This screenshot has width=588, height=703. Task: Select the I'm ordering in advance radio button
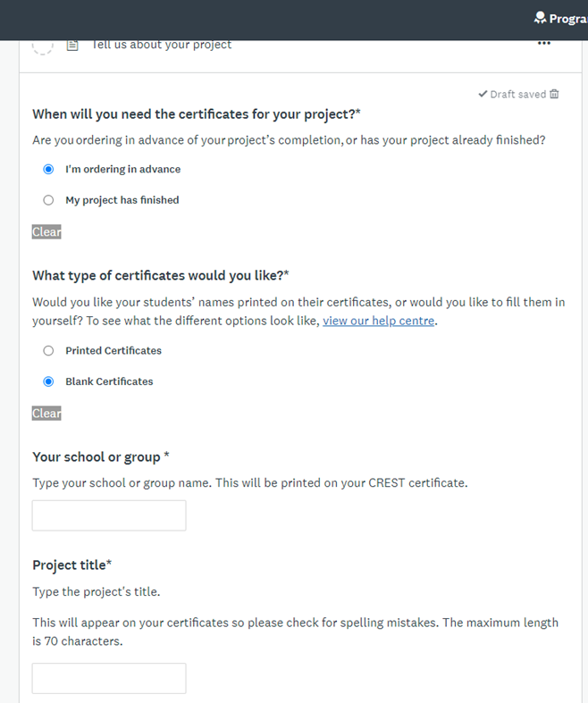coord(48,169)
